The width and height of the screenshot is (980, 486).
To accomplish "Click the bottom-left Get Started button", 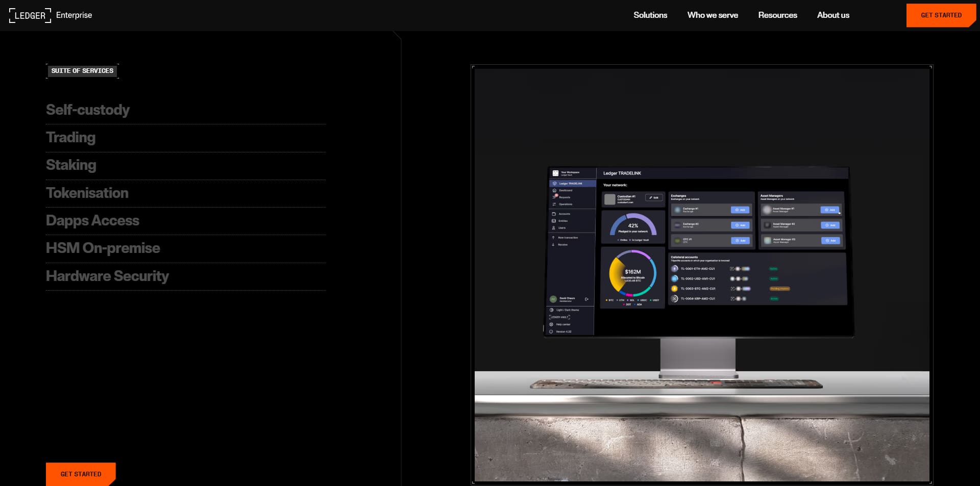I will tap(81, 474).
